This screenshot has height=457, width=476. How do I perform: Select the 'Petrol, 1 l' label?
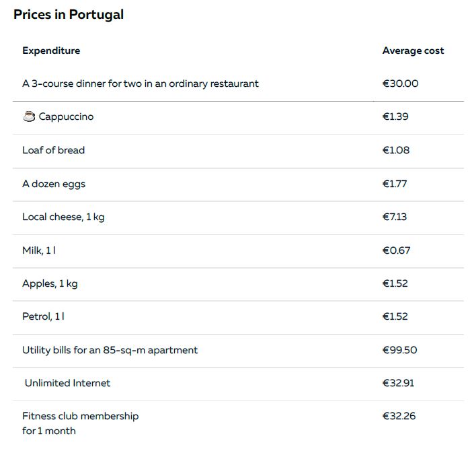(x=44, y=316)
